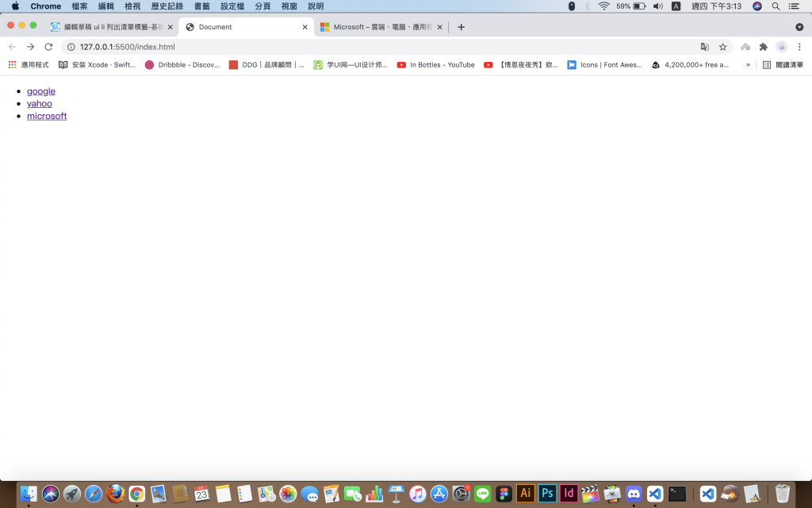Open the reading list (閱讀清單)

[x=783, y=65]
